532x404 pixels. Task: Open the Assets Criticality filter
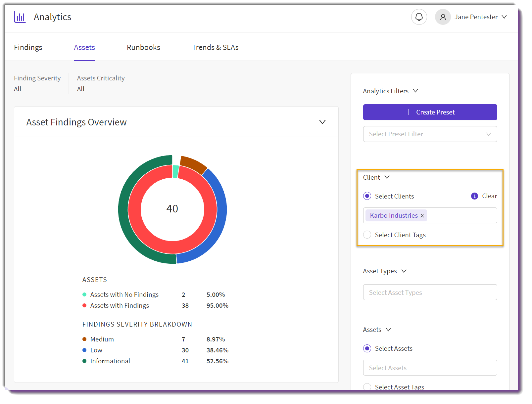tap(101, 83)
